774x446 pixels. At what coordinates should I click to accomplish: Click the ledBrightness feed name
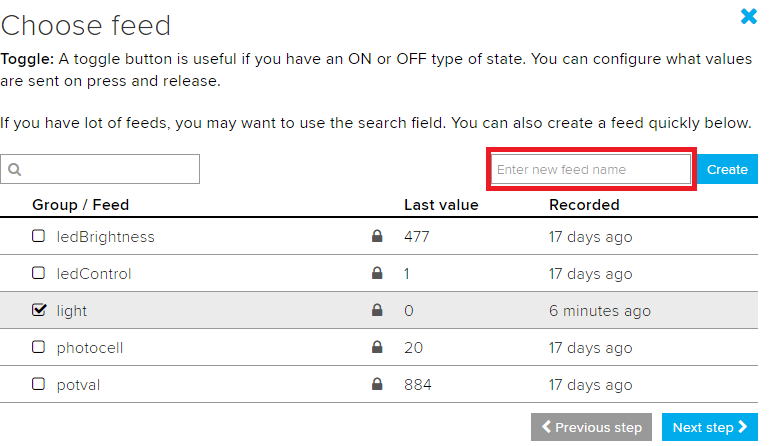click(105, 237)
